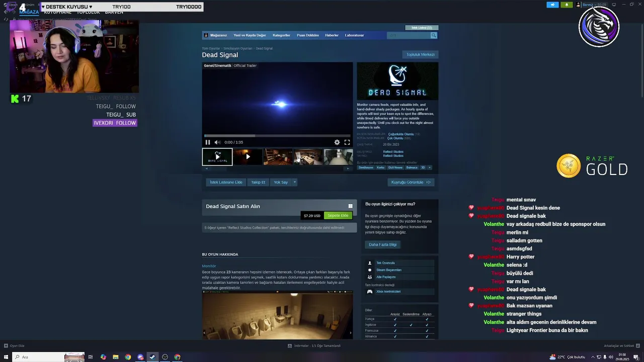Select the third screenshot thumbnail
The width and height of the screenshot is (644, 362).
click(278, 157)
